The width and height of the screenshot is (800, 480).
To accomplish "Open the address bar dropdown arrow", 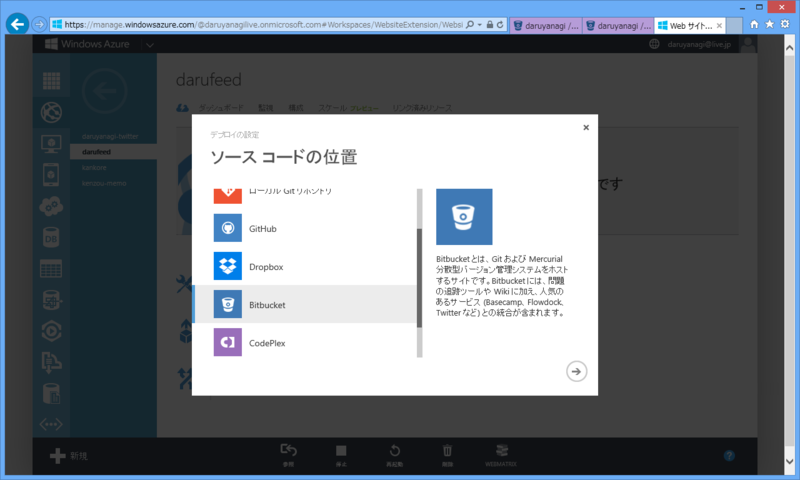I will [480, 24].
